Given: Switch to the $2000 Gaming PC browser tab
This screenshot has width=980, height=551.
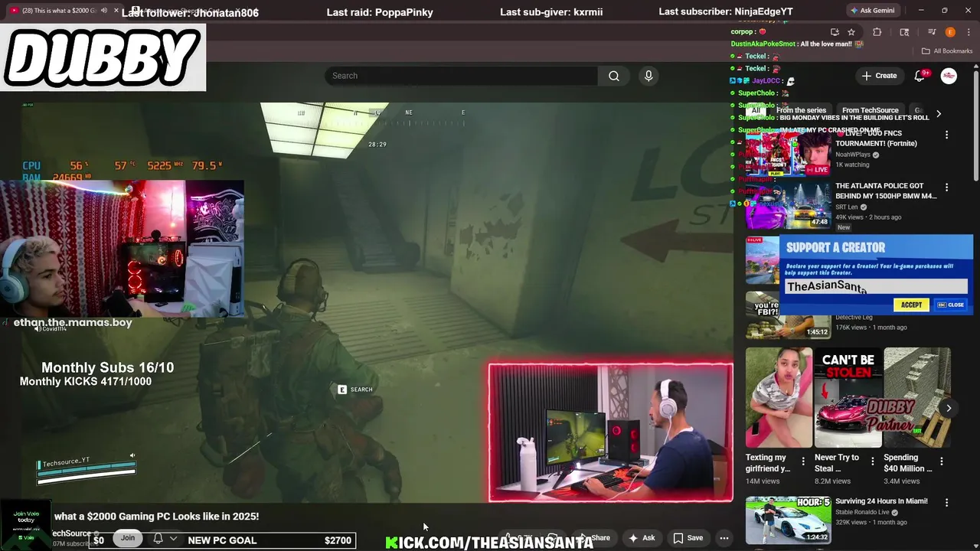Looking at the screenshot, I should pyautogui.click(x=60, y=11).
